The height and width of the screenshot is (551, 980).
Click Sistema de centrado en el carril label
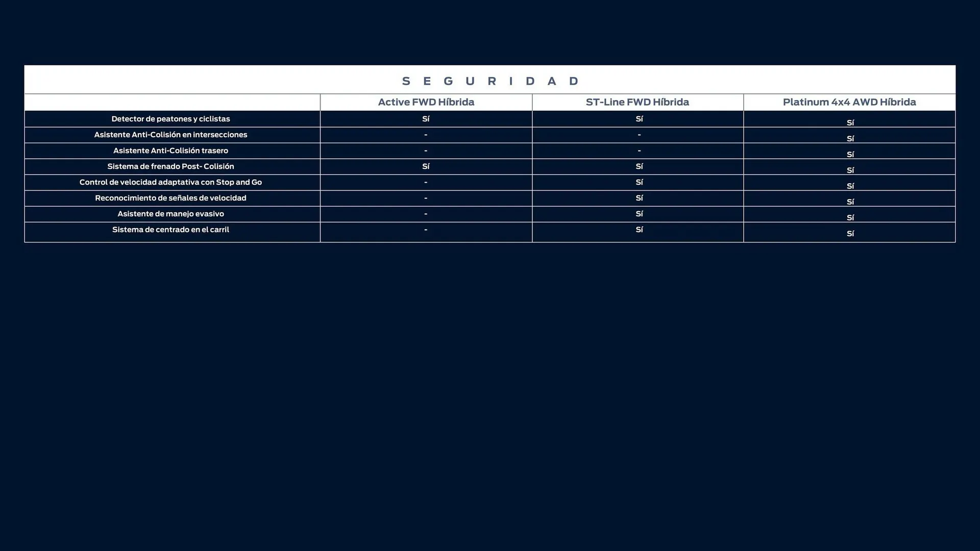[x=170, y=230]
